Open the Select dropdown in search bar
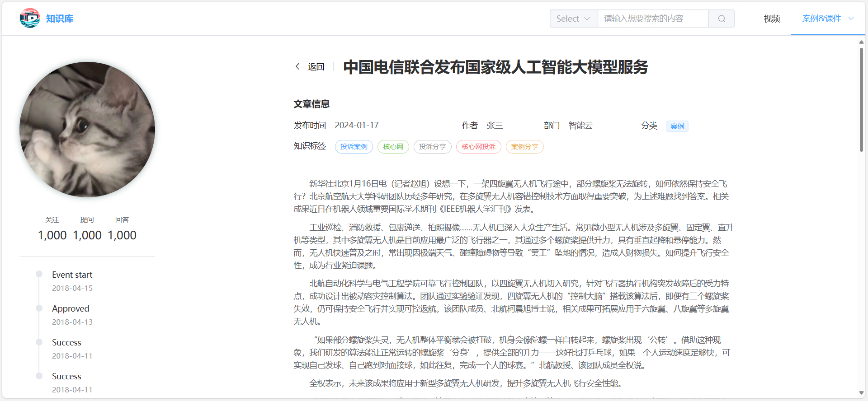This screenshot has height=401, width=868. 573,19
